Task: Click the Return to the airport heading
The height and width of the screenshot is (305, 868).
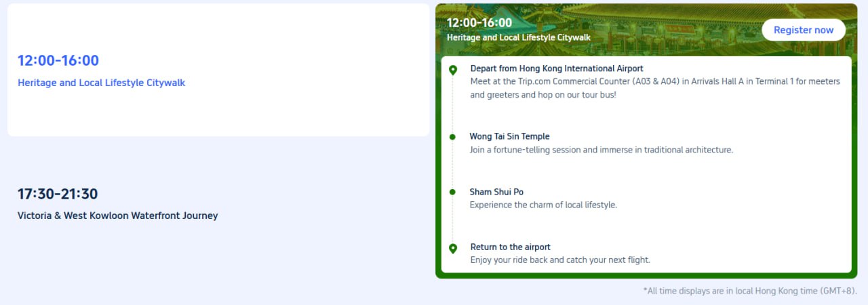Action: (x=510, y=247)
